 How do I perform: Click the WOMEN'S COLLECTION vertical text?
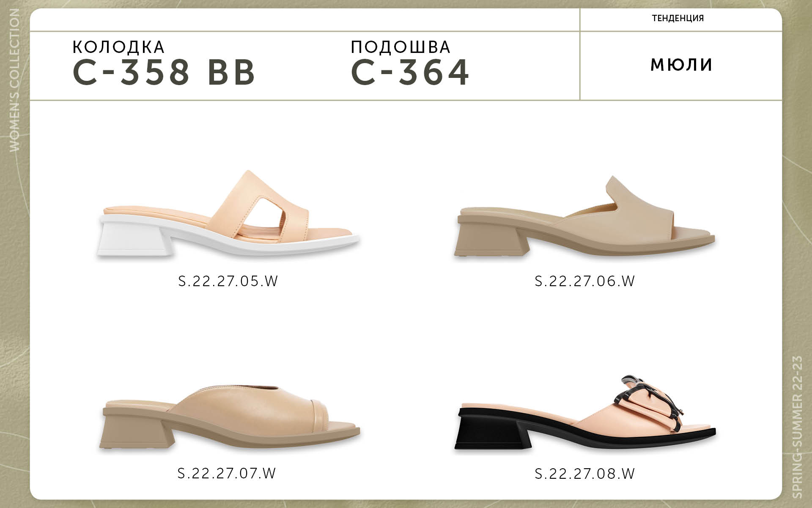click(14, 80)
